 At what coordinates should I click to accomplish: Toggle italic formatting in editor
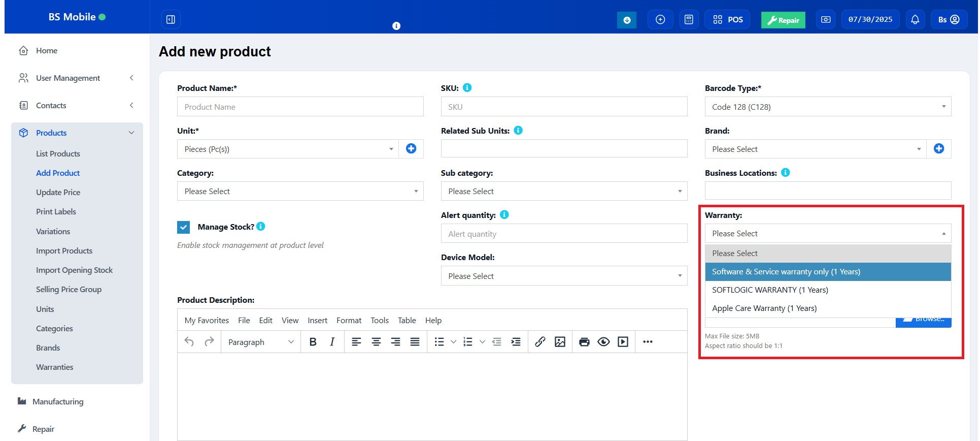(x=332, y=342)
